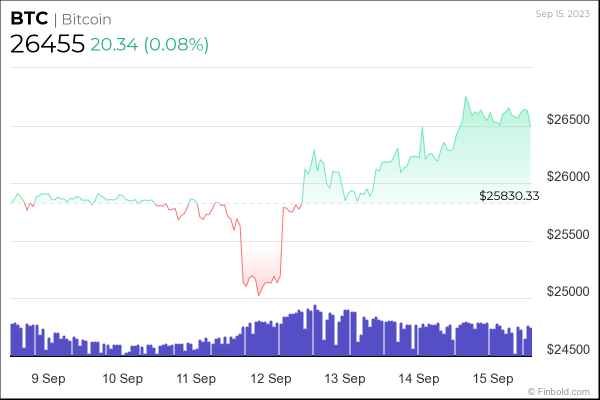Screen dimensions: 600x400
Task: Click the 25500 y-axis label
Action: point(570,235)
